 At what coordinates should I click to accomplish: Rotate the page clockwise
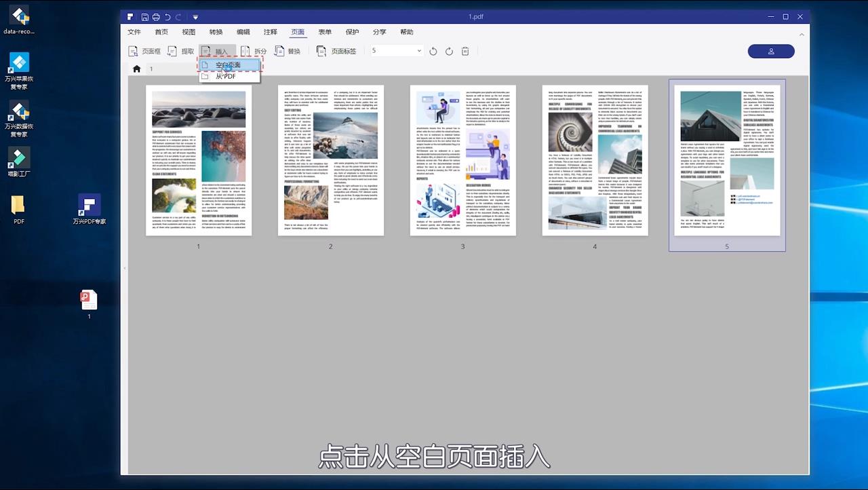point(449,51)
